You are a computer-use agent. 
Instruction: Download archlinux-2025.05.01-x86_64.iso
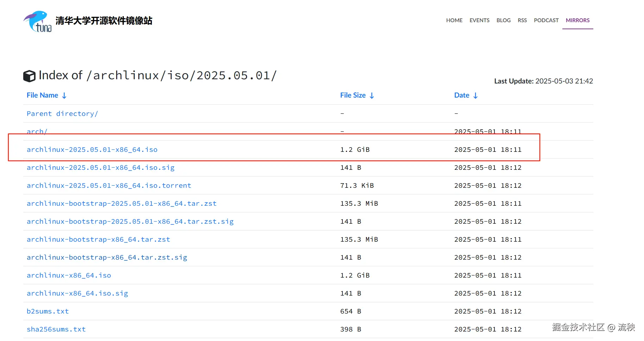(x=92, y=149)
